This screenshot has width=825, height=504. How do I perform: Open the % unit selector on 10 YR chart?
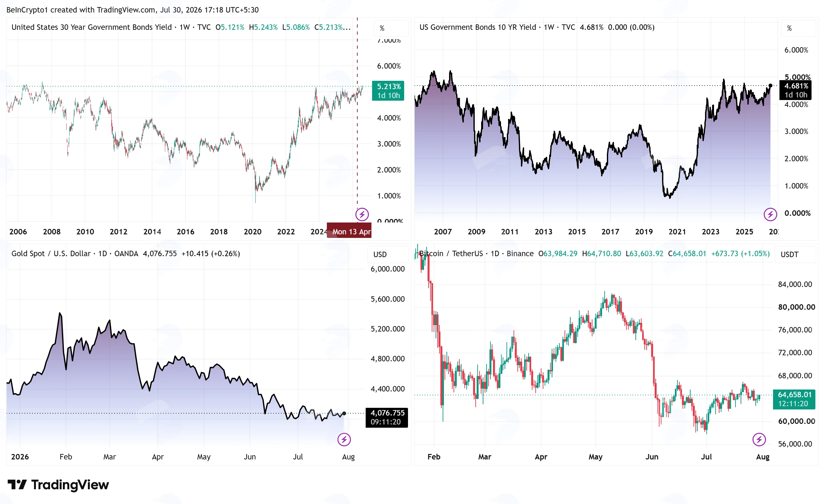798,28
